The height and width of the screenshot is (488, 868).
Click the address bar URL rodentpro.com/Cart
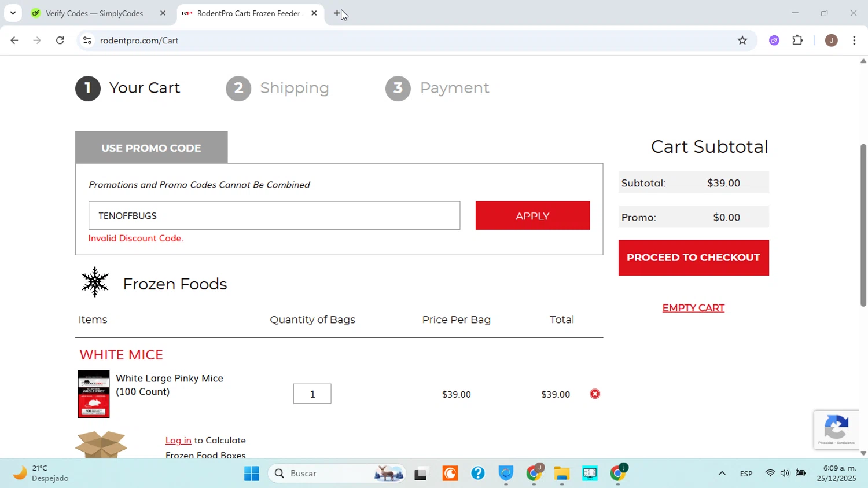[139, 41]
